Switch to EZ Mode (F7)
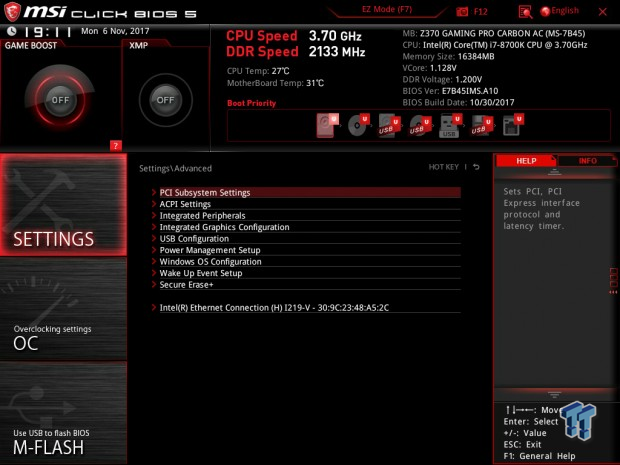The image size is (620, 465). 387,9
